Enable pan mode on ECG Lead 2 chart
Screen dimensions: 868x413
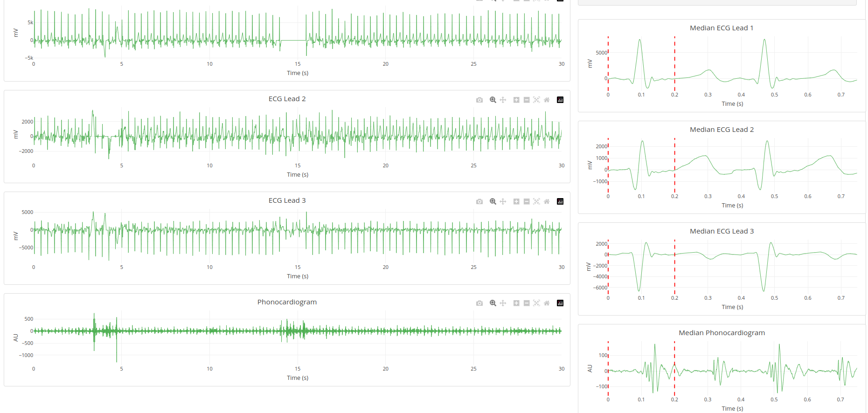click(x=503, y=100)
